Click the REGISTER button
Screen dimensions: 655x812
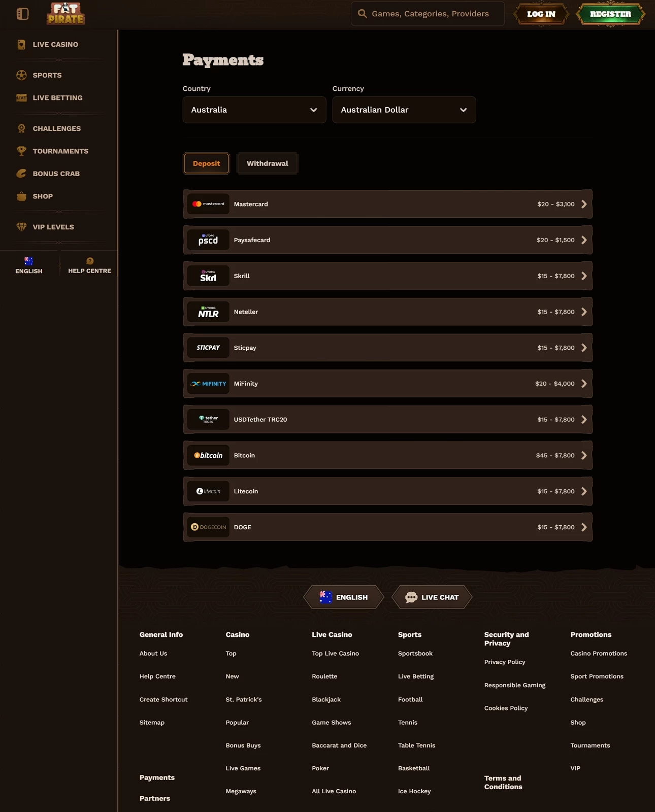pos(610,14)
